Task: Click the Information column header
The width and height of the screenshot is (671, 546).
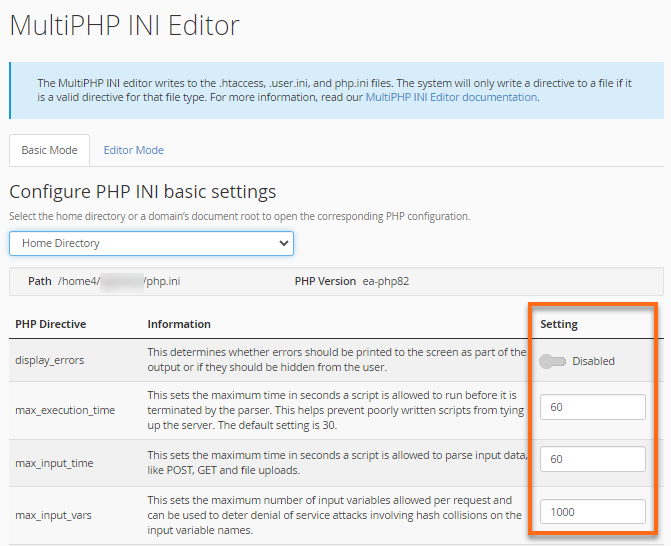Action: (x=179, y=324)
